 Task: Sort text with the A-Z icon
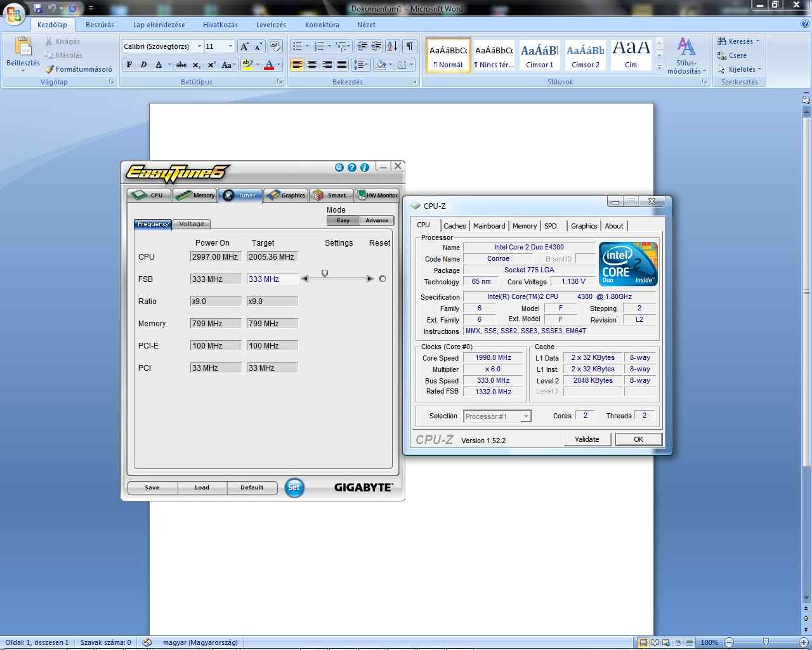tap(393, 46)
